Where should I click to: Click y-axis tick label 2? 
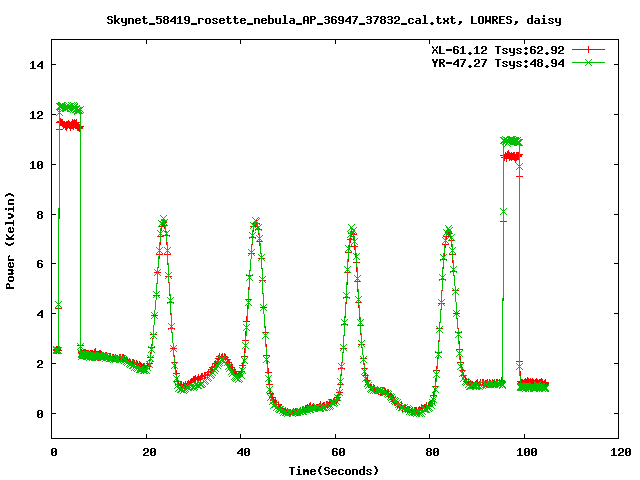pos(40,364)
